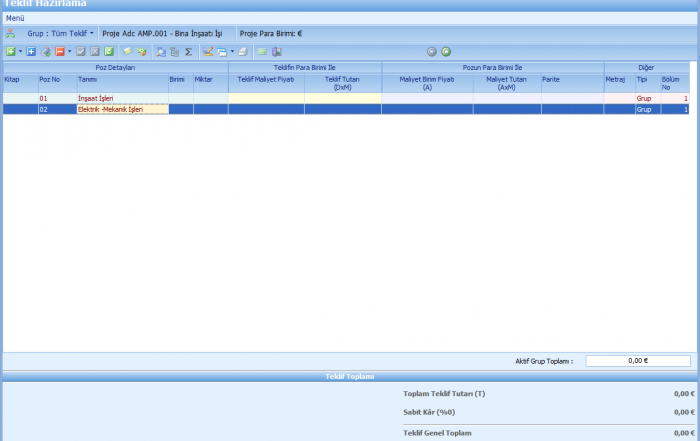
Task: Click the green add row icon
Action: (x=10, y=51)
